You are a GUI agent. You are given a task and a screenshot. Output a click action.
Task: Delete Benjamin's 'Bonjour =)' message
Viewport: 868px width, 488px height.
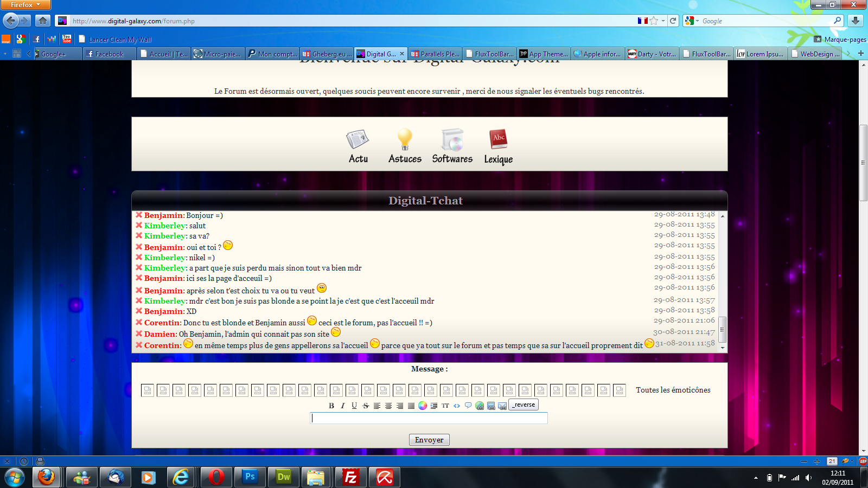(138, 215)
